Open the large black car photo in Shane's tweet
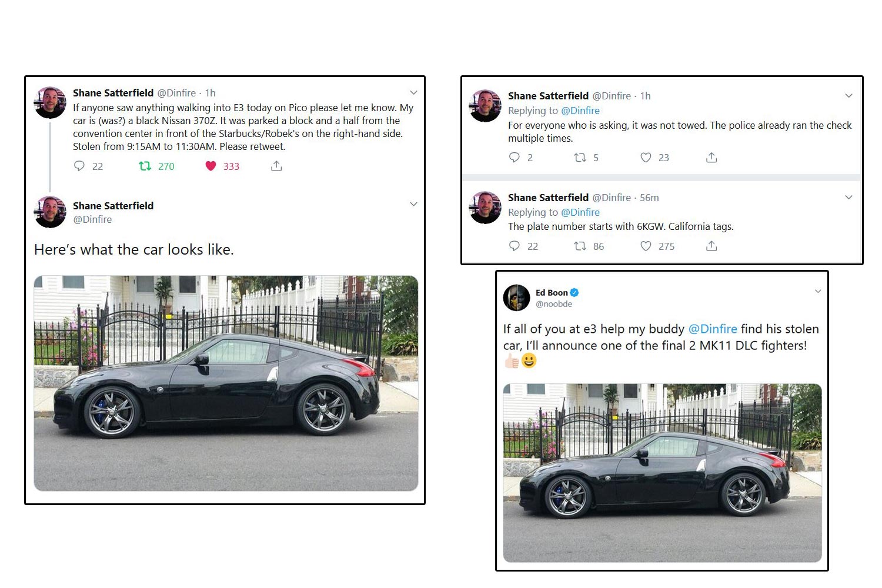Screen dimensions: 882x588 tap(226, 383)
